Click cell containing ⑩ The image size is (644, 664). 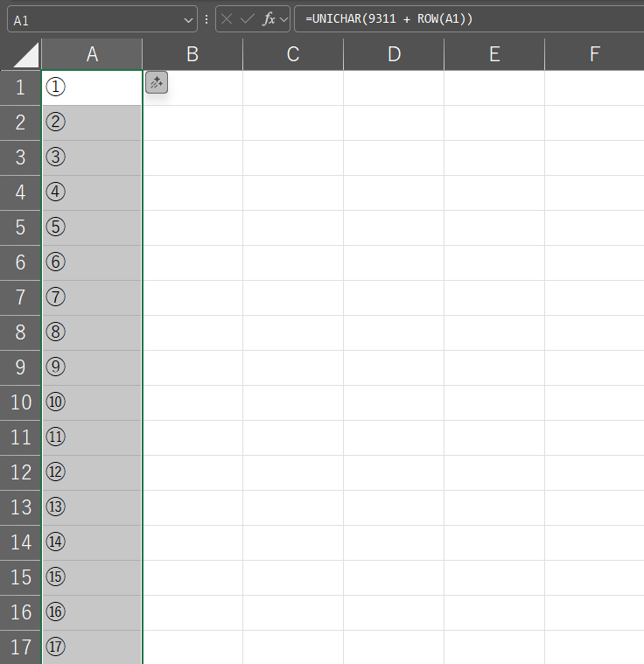(x=92, y=402)
